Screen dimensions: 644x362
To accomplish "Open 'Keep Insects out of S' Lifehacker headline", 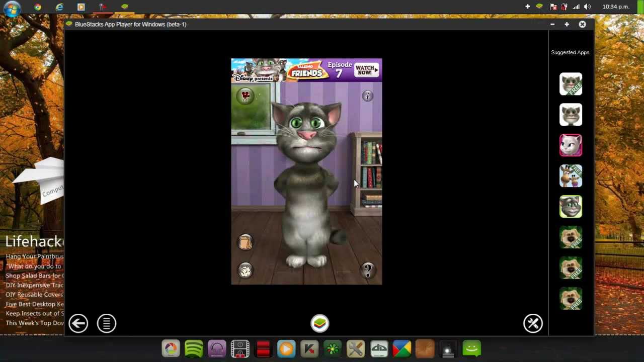I will click(34, 314).
